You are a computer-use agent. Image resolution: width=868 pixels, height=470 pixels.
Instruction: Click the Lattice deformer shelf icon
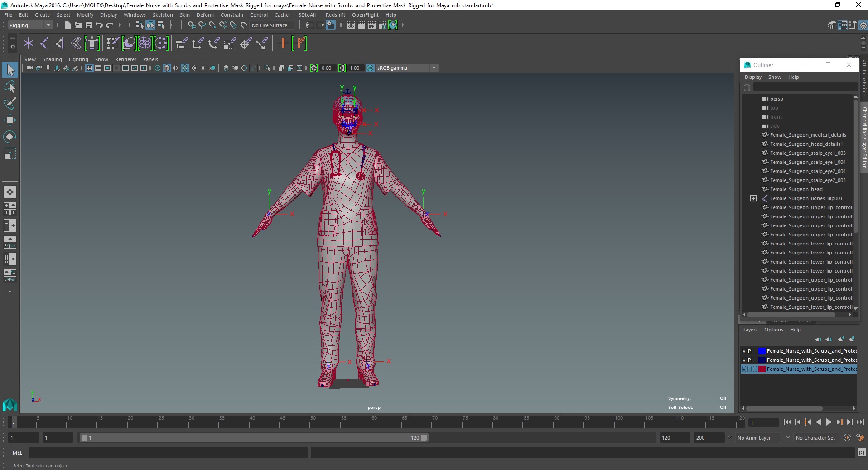[x=145, y=43]
